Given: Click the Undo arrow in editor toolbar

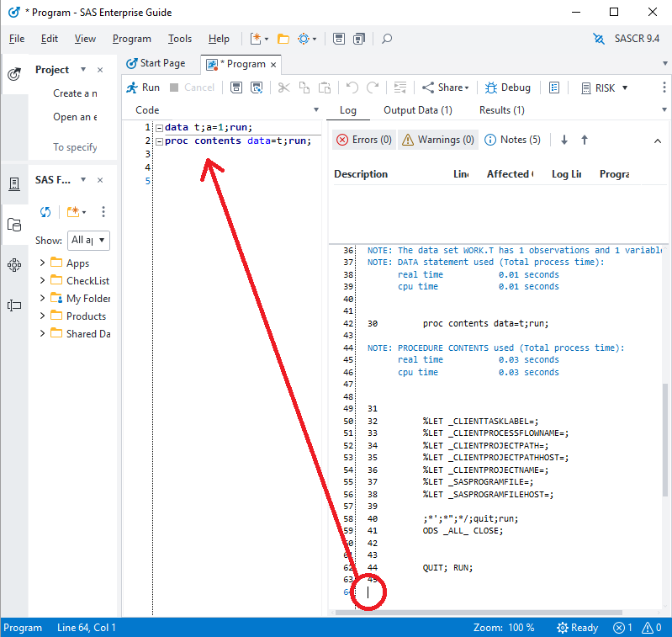Looking at the screenshot, I should [352, 88].
